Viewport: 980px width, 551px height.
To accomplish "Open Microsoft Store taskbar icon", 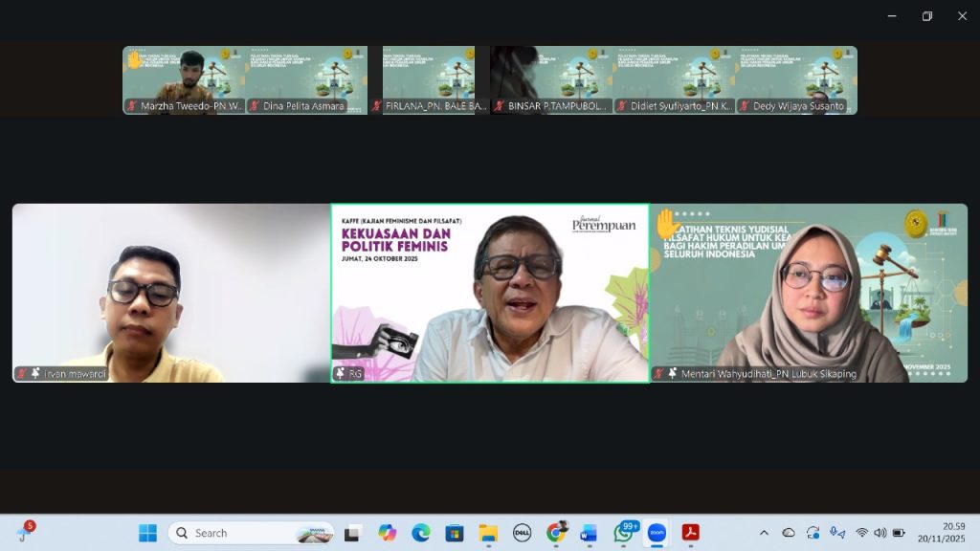I will (x=455, y=533).
